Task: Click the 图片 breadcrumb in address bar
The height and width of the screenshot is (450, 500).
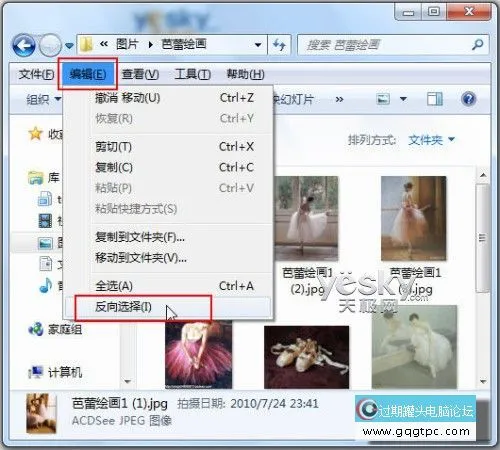Action: tap(127, 44)
